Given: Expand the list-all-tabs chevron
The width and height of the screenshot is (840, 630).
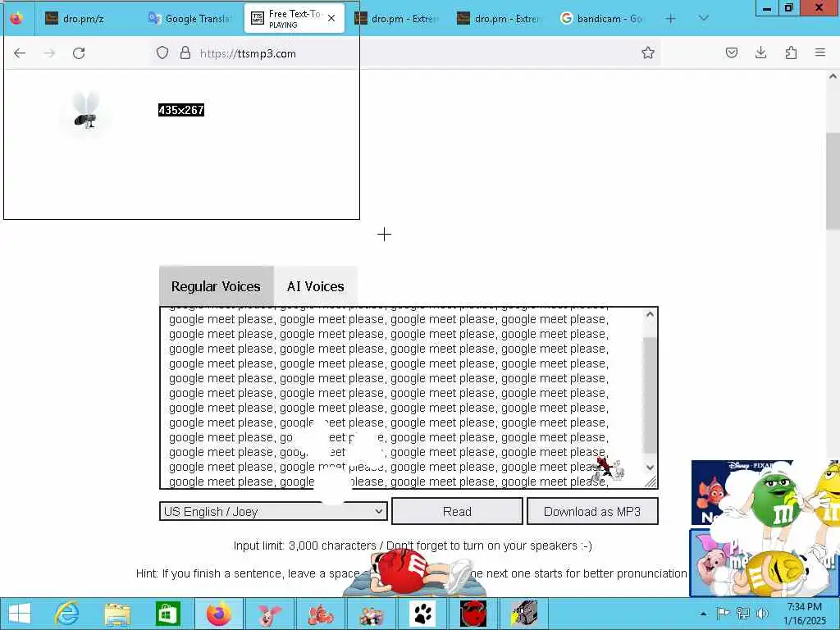Looking at the screenshot, I should tap(703, 18).
